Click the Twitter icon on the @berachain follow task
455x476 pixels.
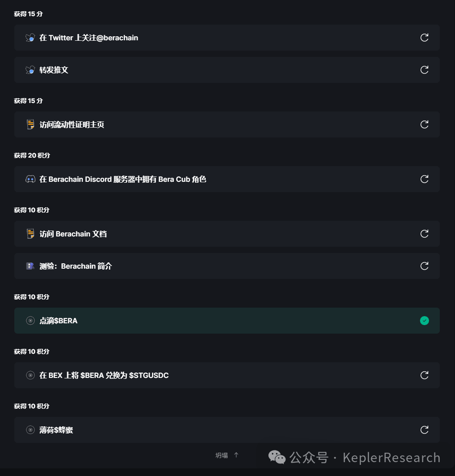pos(30,38)
